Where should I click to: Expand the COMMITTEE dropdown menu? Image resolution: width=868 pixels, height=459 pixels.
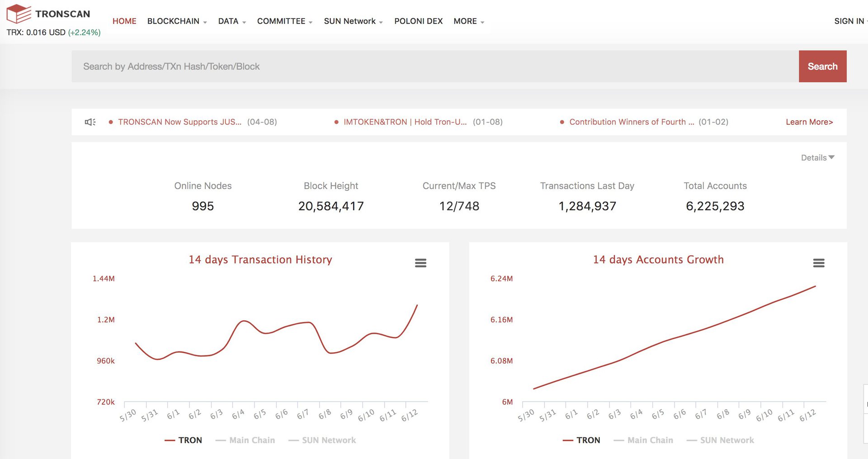tap(285, 21)
